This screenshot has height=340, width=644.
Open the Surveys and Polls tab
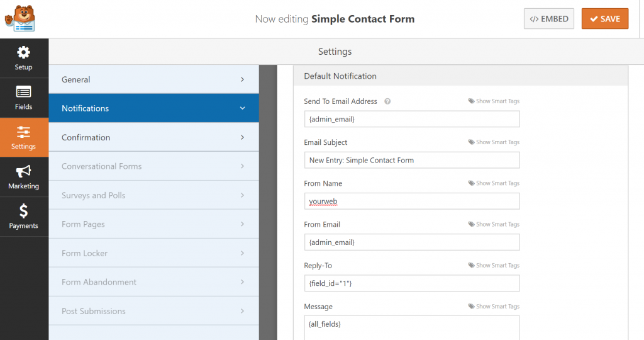pos(153,195)
